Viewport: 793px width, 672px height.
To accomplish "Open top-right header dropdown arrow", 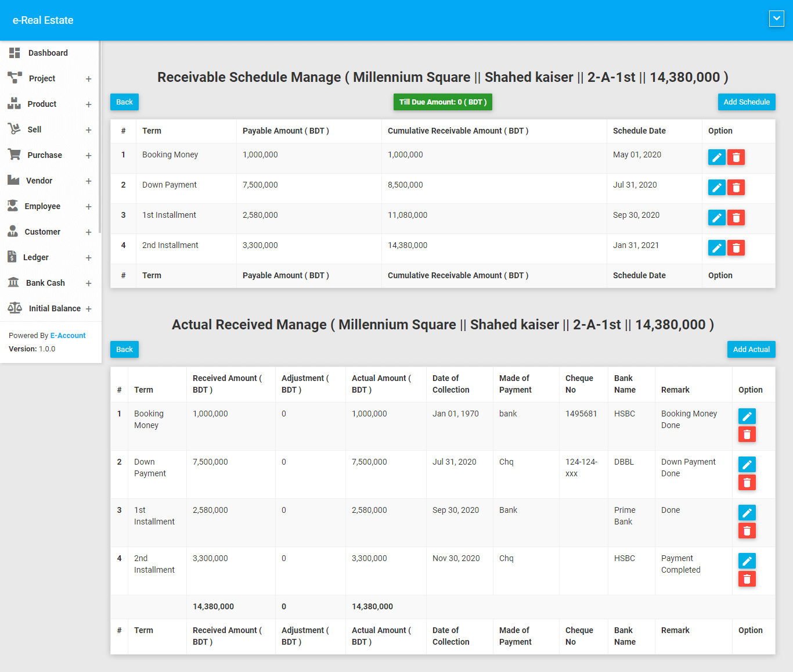I will (x=776, y=19).
